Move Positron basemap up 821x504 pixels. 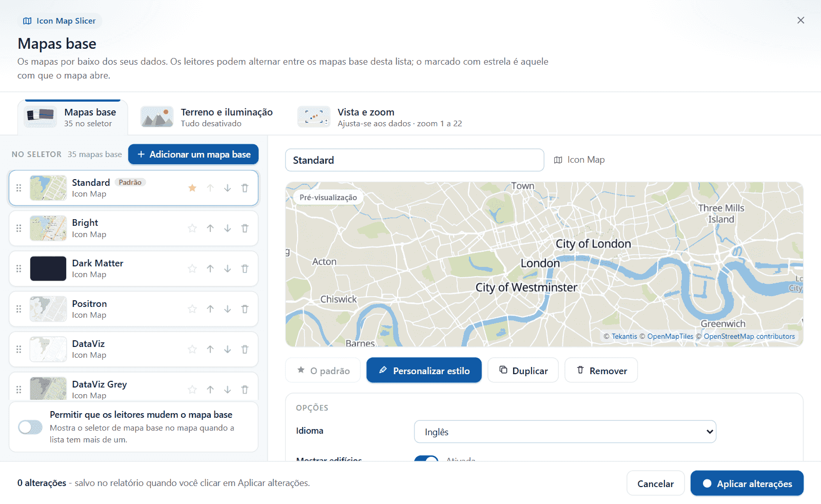[x=210, y=309]
